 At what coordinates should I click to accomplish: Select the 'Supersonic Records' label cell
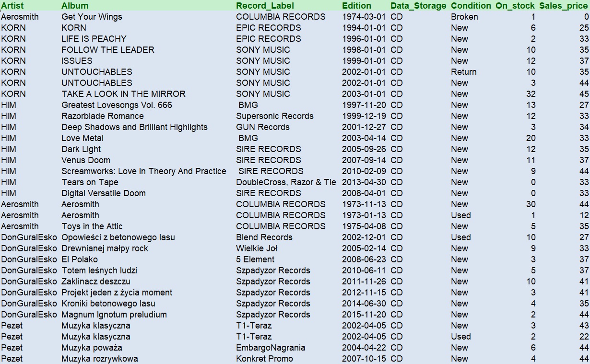274,116
